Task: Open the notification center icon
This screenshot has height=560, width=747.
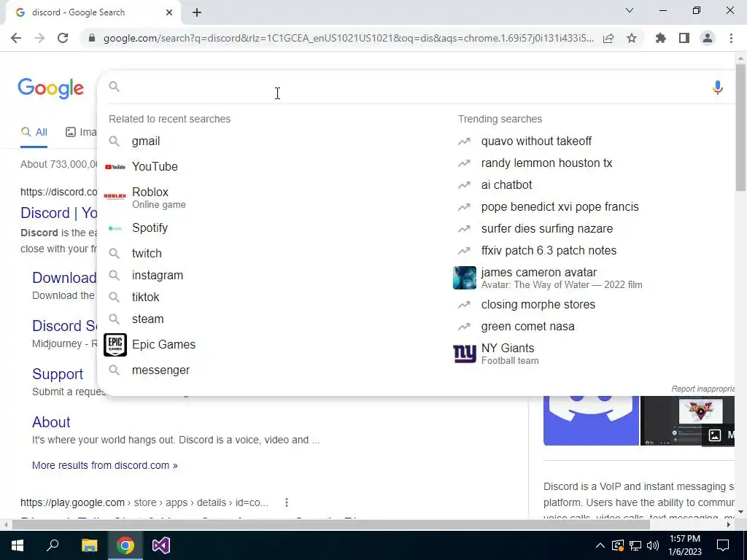Action: 723,545
